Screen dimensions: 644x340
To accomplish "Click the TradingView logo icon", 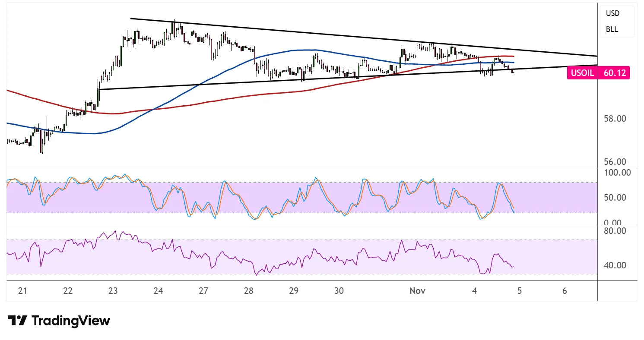I will point(17,321).
